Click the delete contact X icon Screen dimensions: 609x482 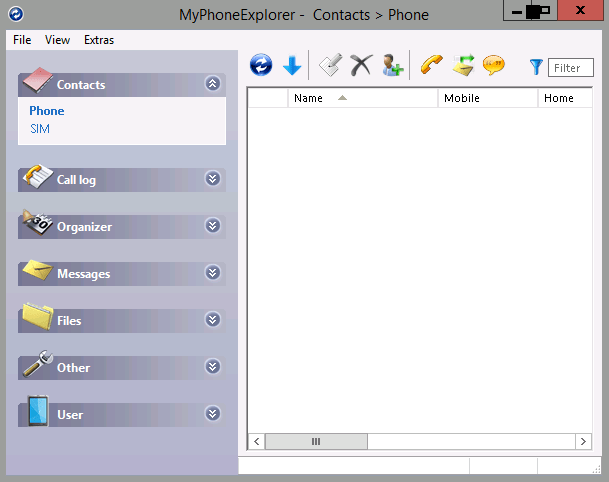(360, 66)
